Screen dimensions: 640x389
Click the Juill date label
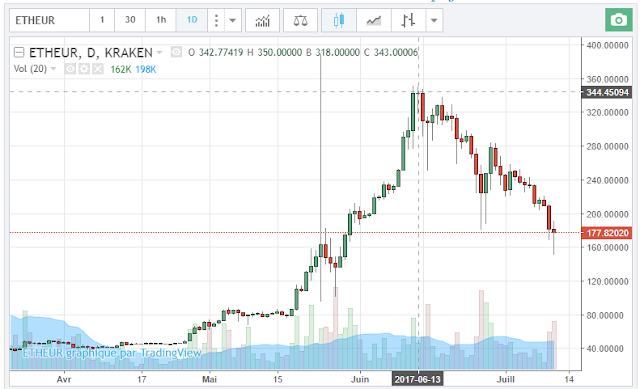pos(506,379)
